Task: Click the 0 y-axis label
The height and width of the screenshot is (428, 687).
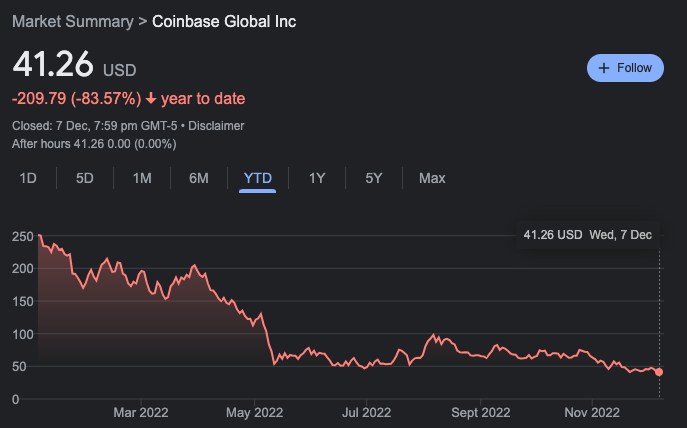Action: pyautogui.click(x=16, y=400)
